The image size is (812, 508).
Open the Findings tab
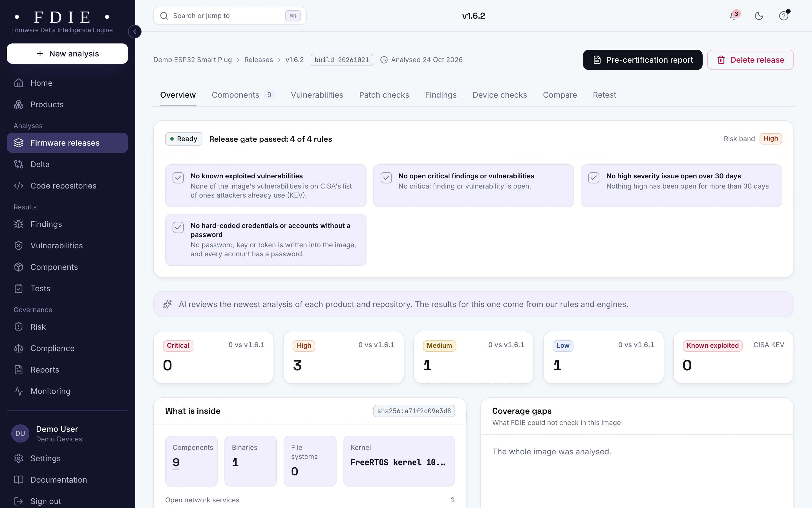click(x=441, y=95)
